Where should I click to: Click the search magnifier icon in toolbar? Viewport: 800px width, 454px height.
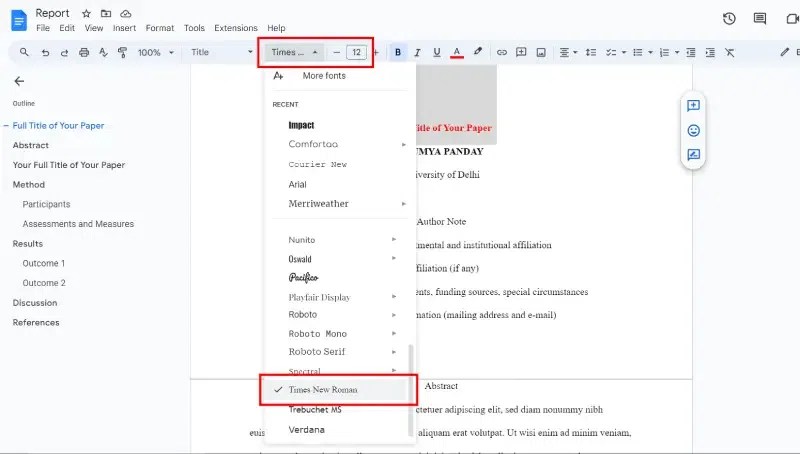24,52
